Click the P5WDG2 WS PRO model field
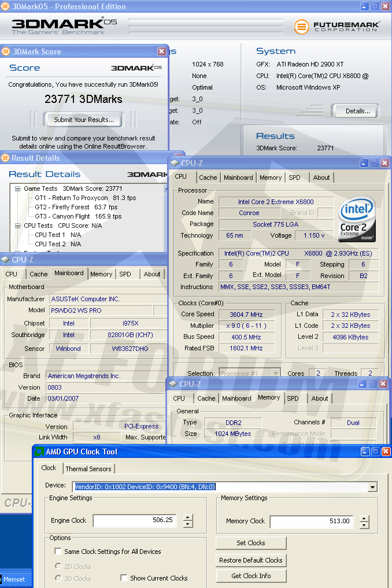The width and height of the screenshot is (392, 588). pos(101,310)
